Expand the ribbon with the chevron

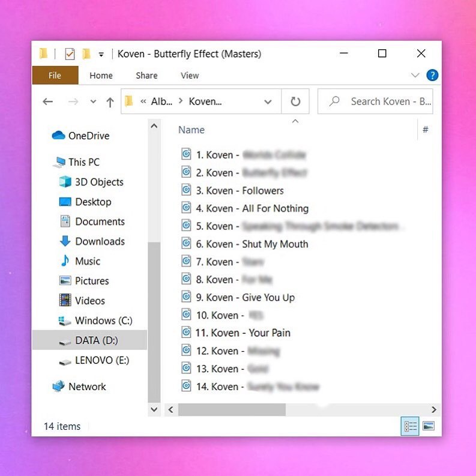tap(415, 75)
